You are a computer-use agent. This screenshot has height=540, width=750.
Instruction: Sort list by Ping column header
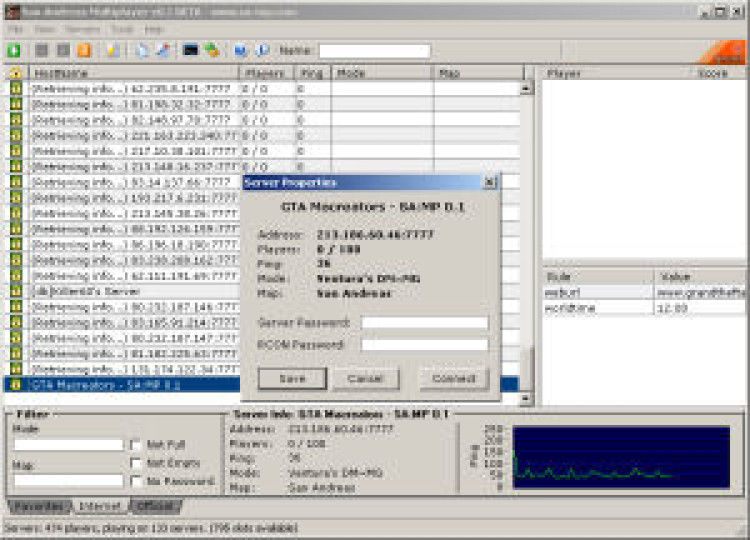tap(312, 73)
